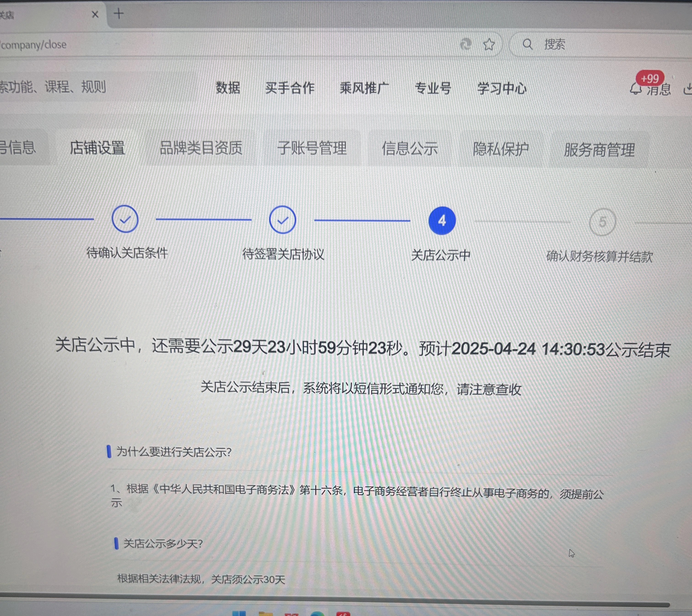Screen dimensions: 692x616
Task: Open the 数据 menu
Action: pyautogui.click(x=228, y=88)
